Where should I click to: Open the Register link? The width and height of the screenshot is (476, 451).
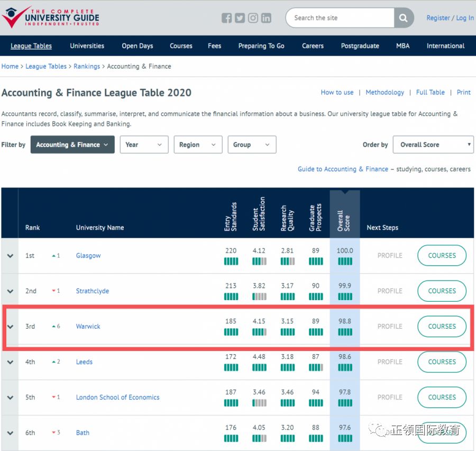tap(438, 18)
